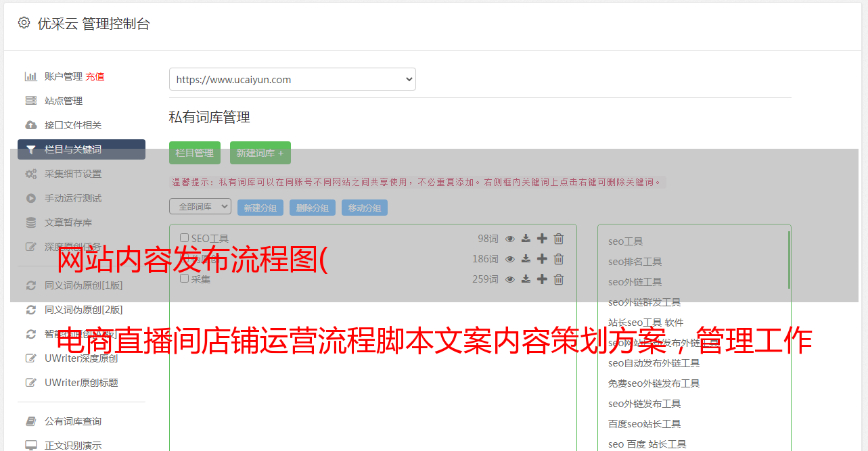The width and height of the screenshot is (868, 451).
Task: Click the 98词 count in SEO工具 row
Action: pos(488,239)
